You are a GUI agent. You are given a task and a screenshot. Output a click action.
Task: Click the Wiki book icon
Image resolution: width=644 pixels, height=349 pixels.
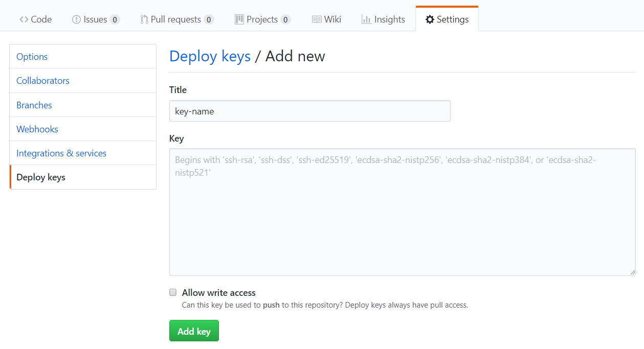point(316,19)
